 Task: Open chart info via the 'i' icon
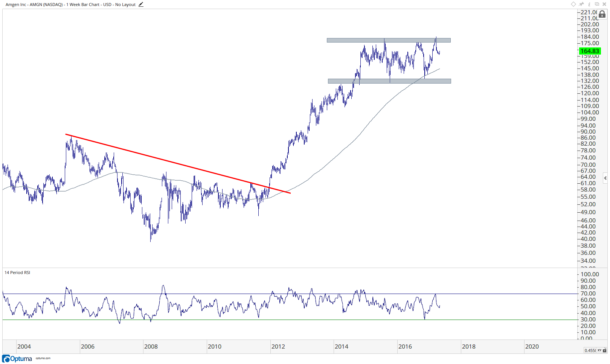tap(589, 4)
